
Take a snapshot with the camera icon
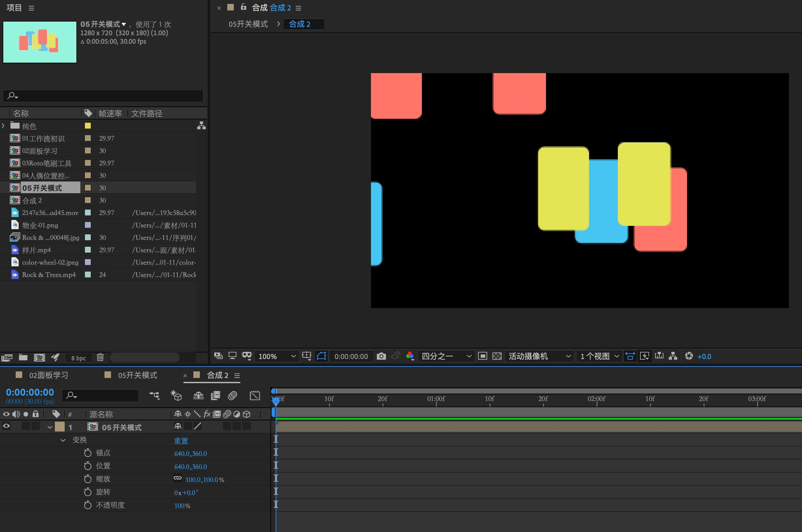pos(381,356)
